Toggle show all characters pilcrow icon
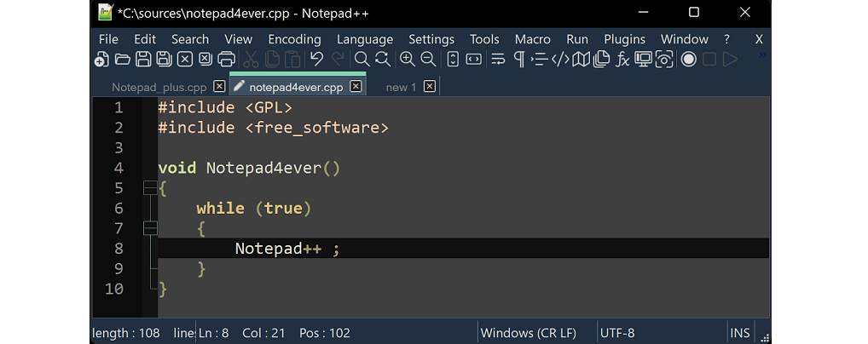Screen dimensions: 868x344 click(519, 59)
